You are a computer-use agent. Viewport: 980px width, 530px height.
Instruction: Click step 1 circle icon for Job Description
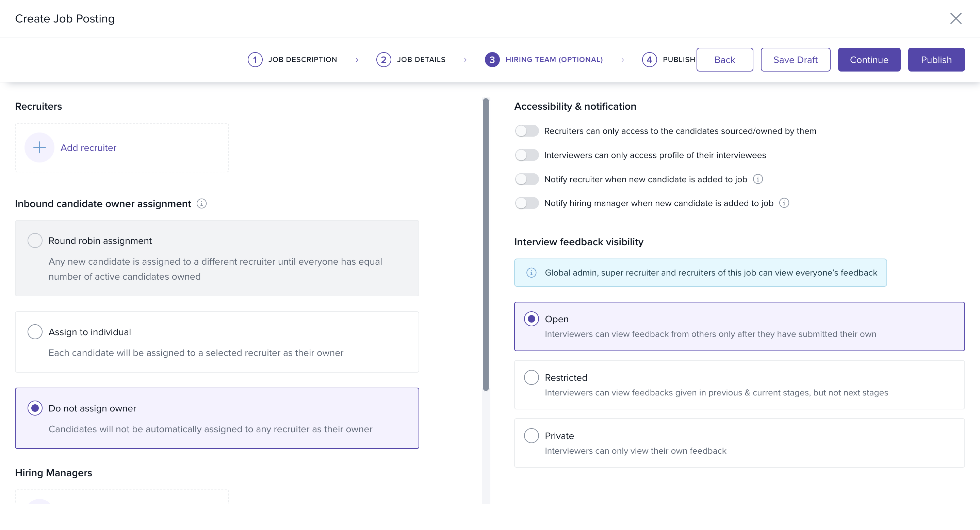click(255, 59)
